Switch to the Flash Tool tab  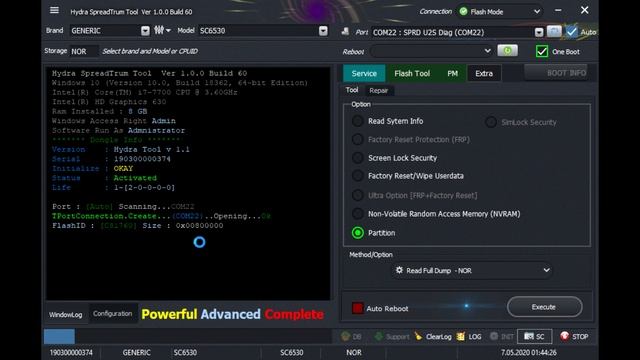coord(412,73)
